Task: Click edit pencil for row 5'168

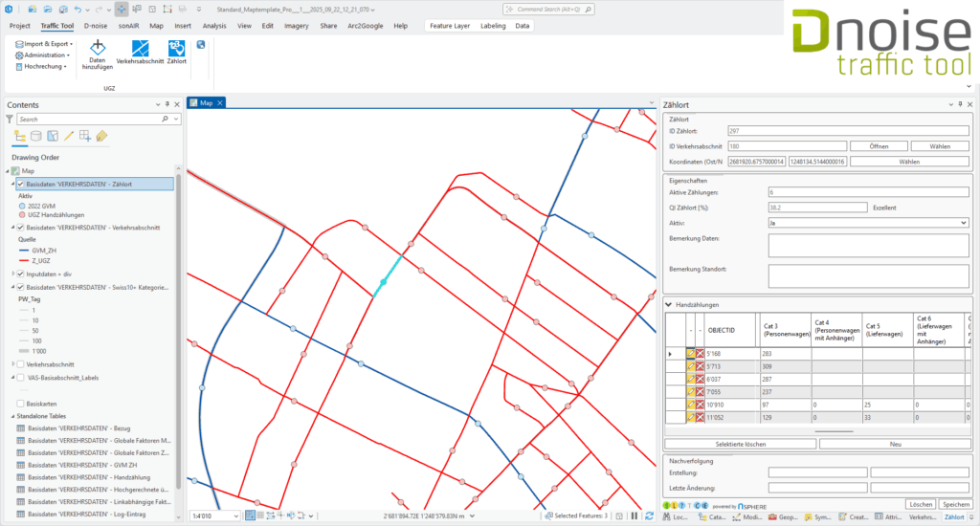Action: click(690, 354)
